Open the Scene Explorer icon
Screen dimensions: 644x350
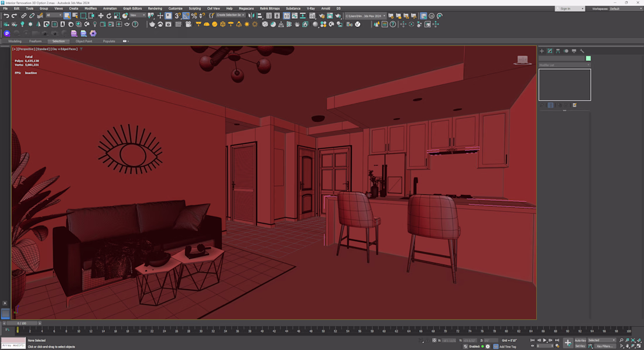269,16
